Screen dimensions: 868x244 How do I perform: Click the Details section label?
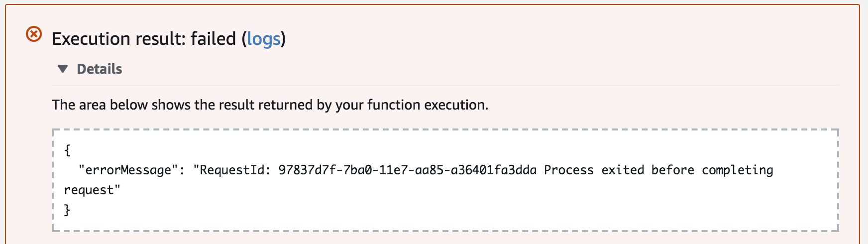point(99,69)
